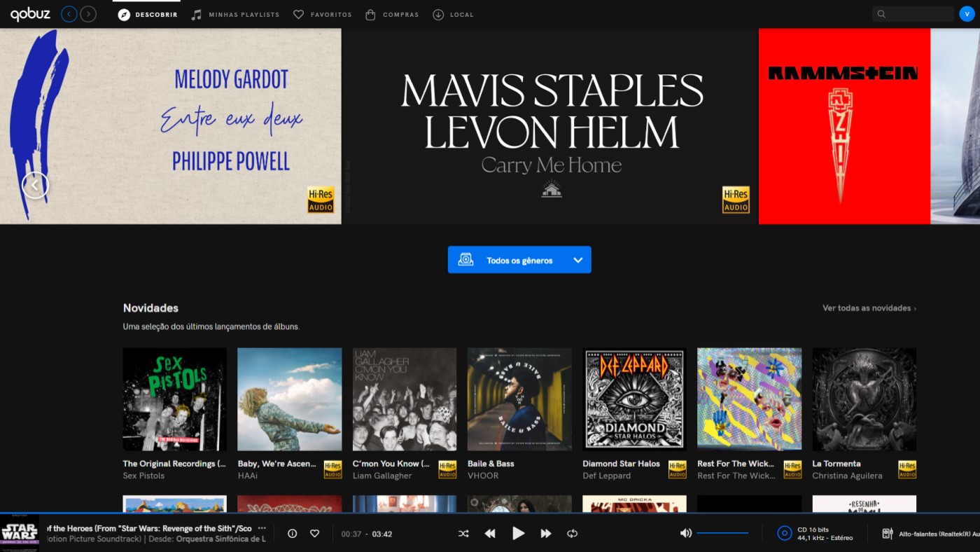Click the elapsed time 00:37
This screenshot has width=980, height=552.
pyautogui.click(x=351, y=534)
